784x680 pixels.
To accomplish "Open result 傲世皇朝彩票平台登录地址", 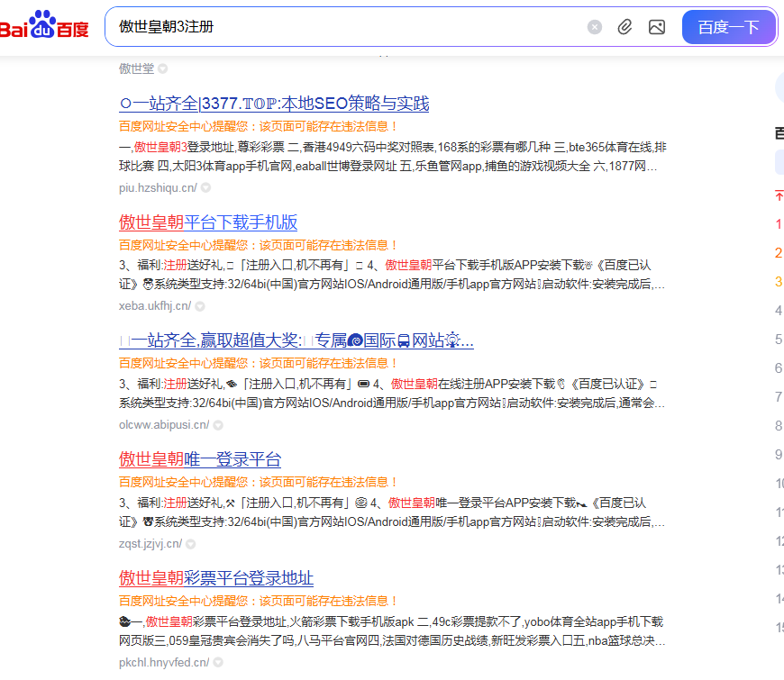I will [216, 578].
